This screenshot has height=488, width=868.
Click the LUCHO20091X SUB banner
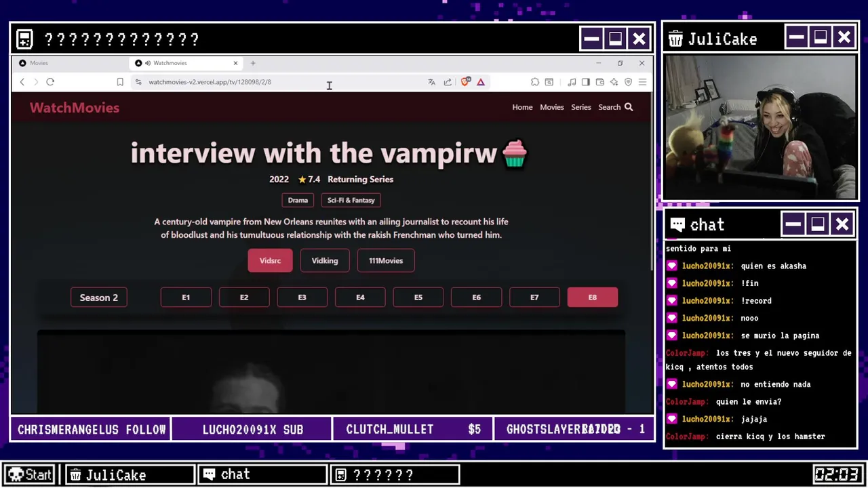coord(252,429)
